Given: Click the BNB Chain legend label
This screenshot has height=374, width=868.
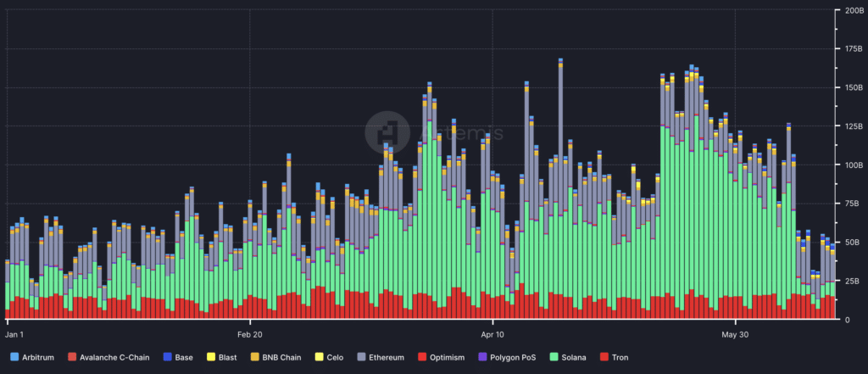Looking at the screenshot, I should point(281,357).
